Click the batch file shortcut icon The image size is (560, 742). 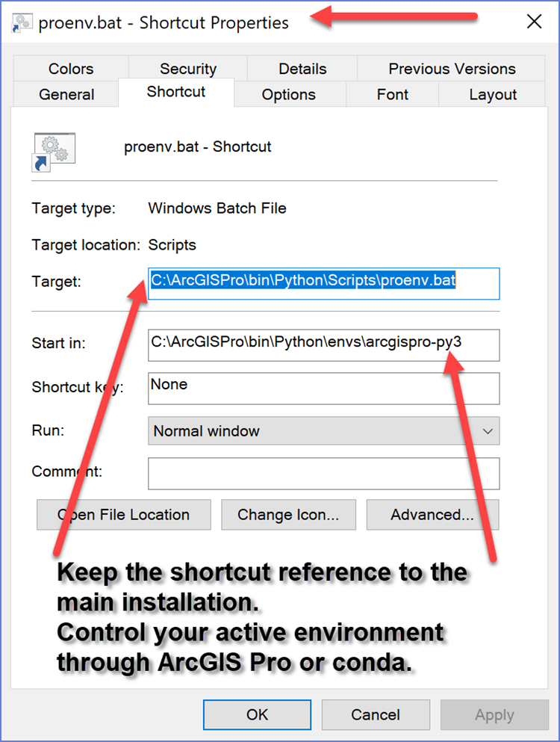click(x=54, y=152)
